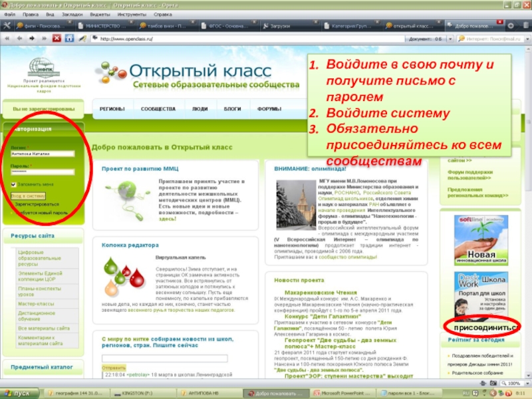This screenshot has width=532, height=399.
Task: Open the closed tabs trash icon
Action: pyautogui.click(x=526, y=25)
